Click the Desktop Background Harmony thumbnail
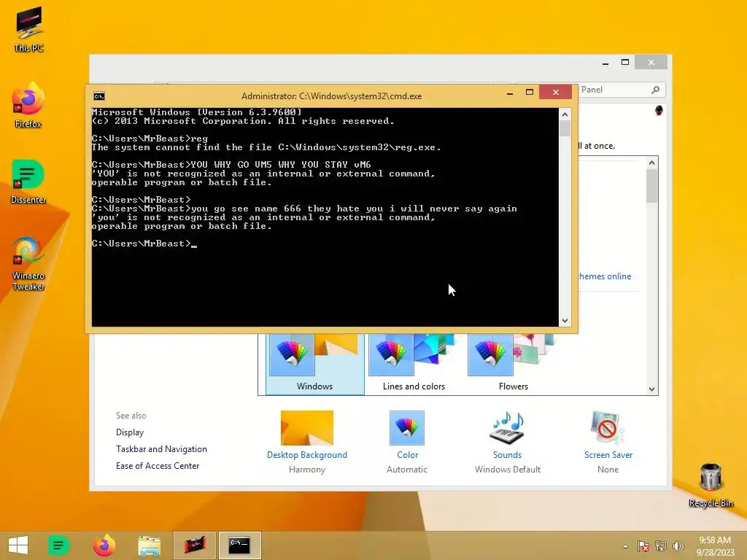 307,428
